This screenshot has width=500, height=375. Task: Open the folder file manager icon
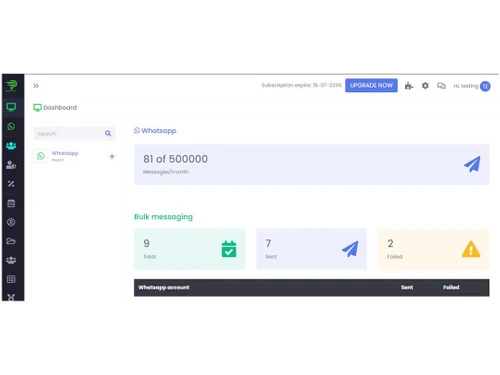pyautogui.click(x=11, y=241)
